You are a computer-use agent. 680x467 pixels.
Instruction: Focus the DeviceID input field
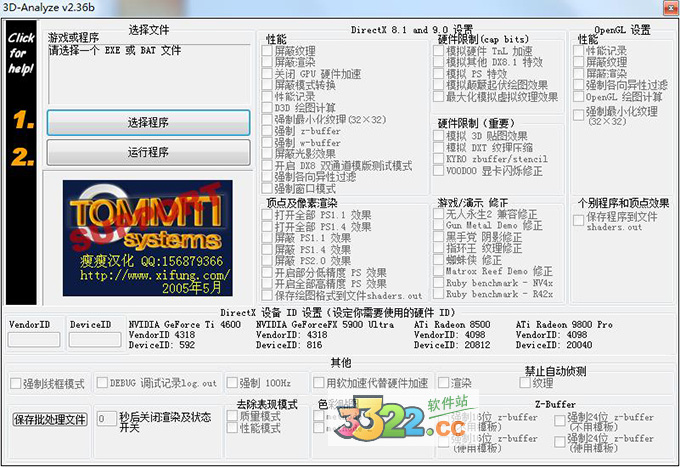coord(95,340)
